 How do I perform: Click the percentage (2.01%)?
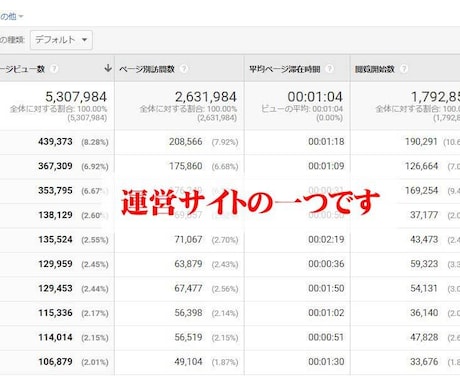pos(95,362)
